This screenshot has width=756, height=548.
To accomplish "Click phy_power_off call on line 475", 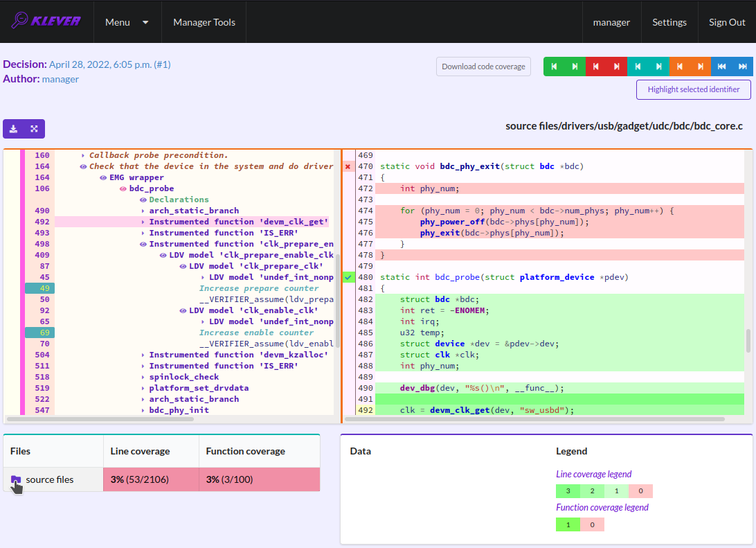I will tap(452, 222).
